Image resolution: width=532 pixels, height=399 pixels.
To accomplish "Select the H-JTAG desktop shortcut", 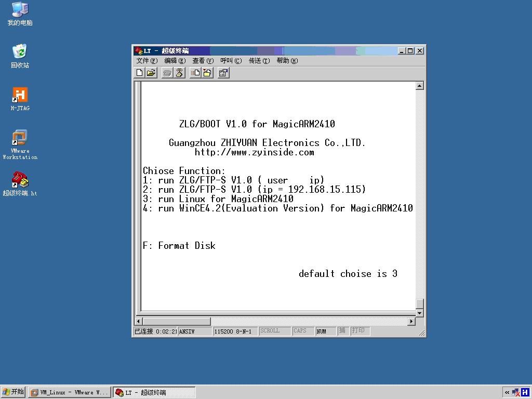I will point(20,99).
